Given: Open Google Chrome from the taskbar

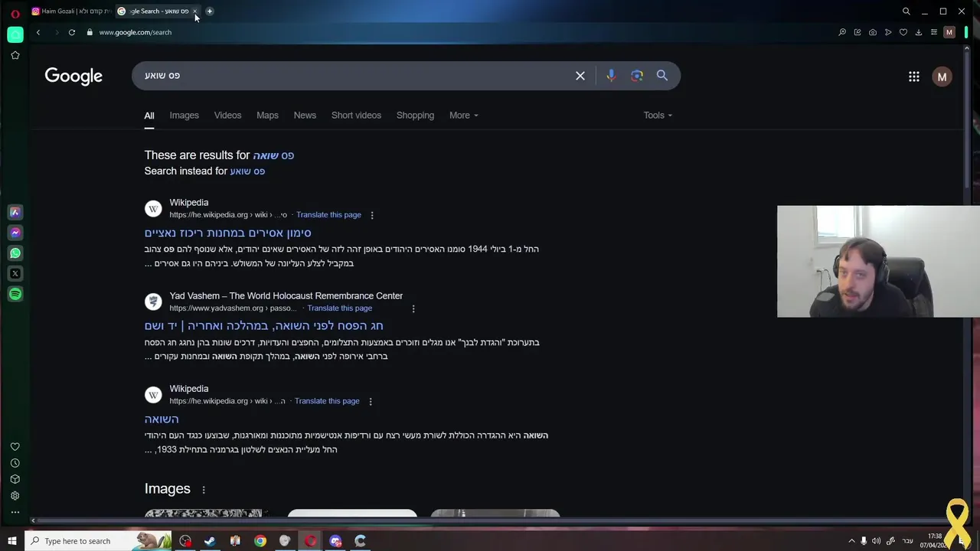Looking at the screenshot, I should (x=260, y=541).
